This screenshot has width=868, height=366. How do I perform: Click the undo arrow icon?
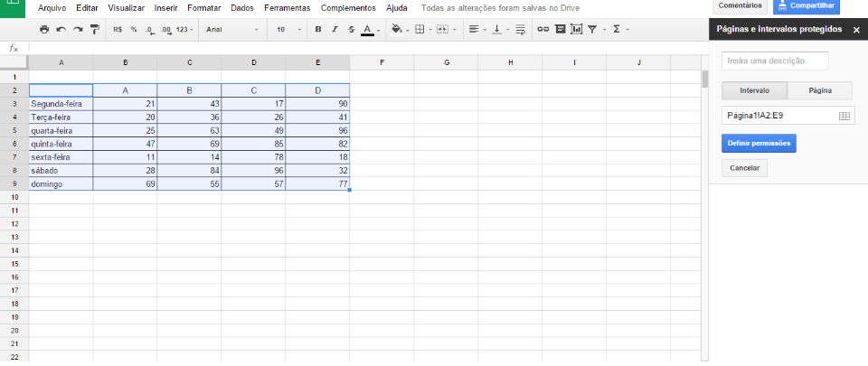(61, 30)
